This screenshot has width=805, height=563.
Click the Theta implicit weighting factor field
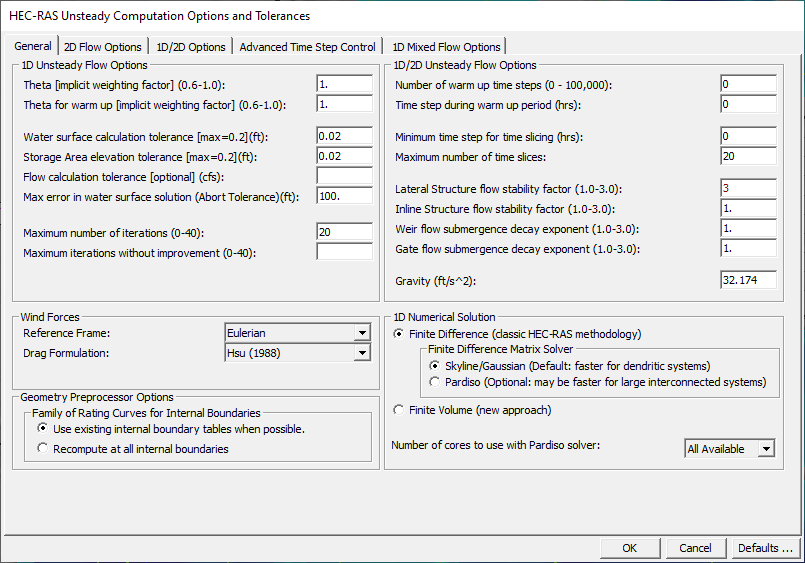(x=344, y=84)
